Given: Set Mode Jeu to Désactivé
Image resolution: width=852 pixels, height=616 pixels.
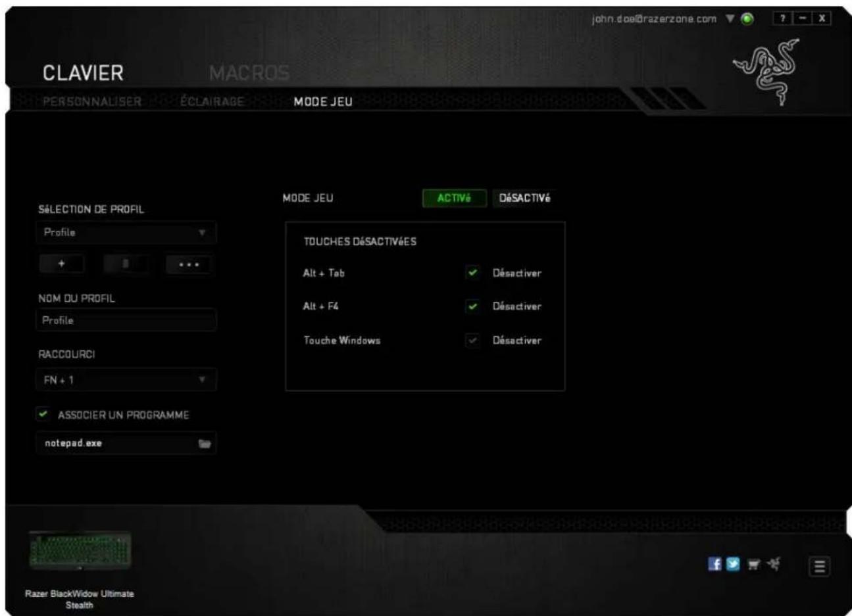Looking at the screenshot, I should pyautogui.click(x=524, y=198).
